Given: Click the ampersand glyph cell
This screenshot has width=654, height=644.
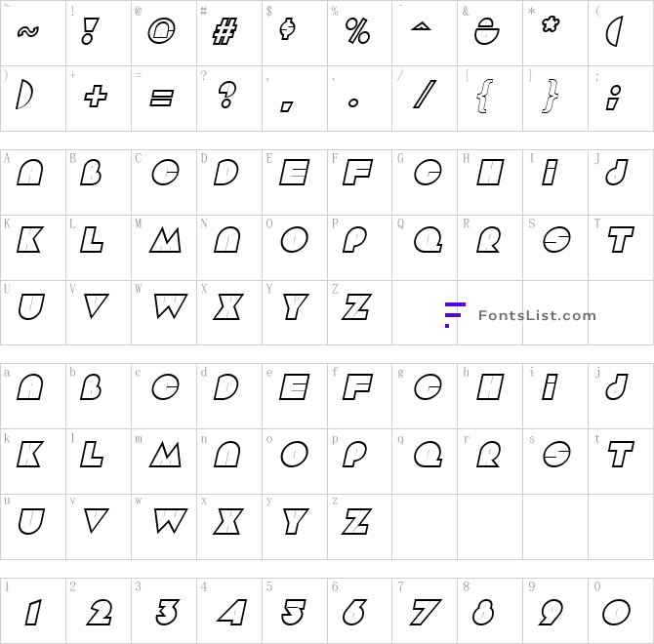Looking at the screenshot, I should [490, 33].
